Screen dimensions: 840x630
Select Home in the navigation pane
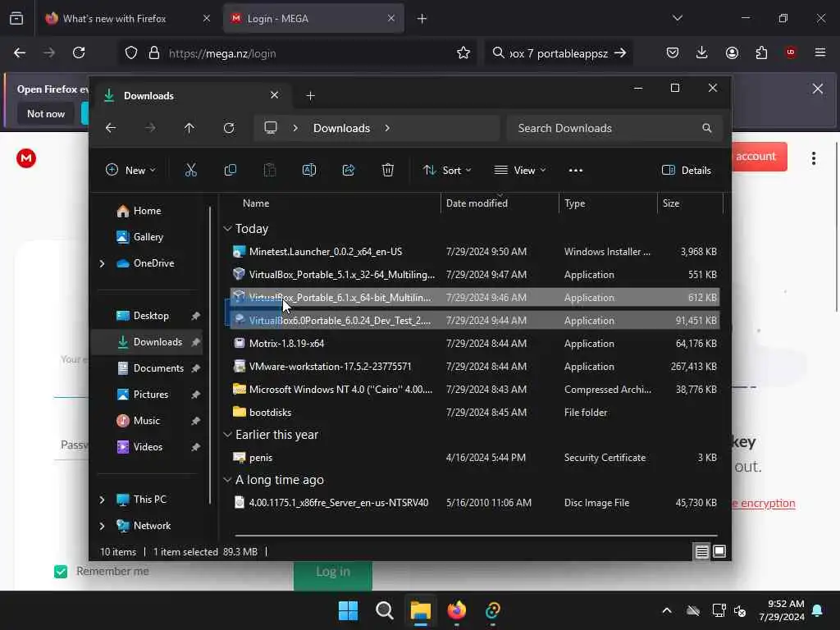tap(148, 211)
